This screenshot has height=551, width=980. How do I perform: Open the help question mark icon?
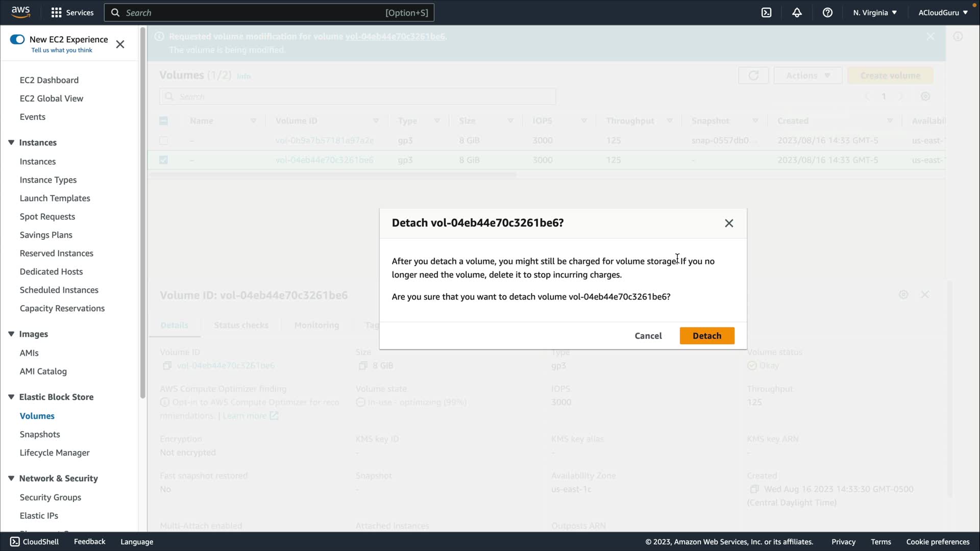coord(827,13)
